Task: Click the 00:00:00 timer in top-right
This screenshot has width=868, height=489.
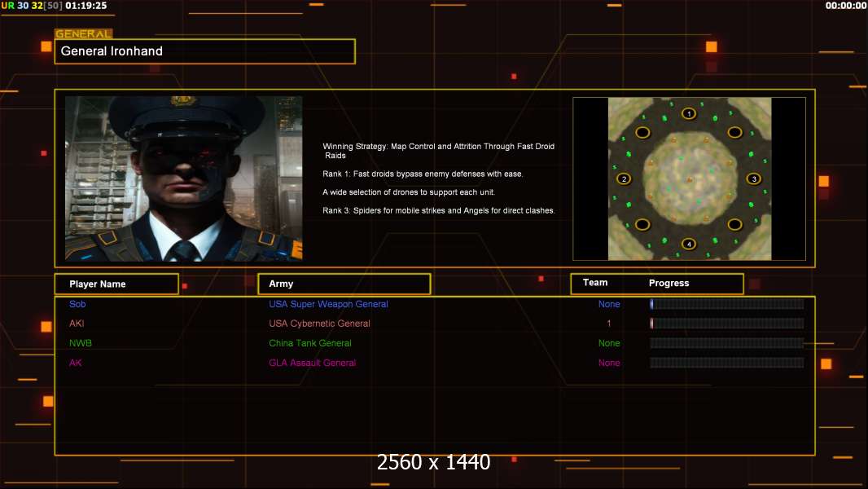Action: [845, 6]
